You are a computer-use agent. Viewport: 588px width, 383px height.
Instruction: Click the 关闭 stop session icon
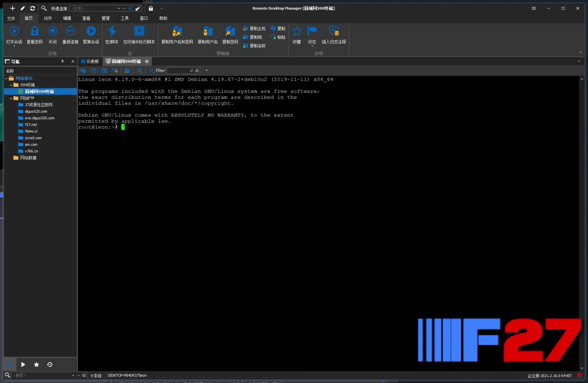click(x=52, y=31)
